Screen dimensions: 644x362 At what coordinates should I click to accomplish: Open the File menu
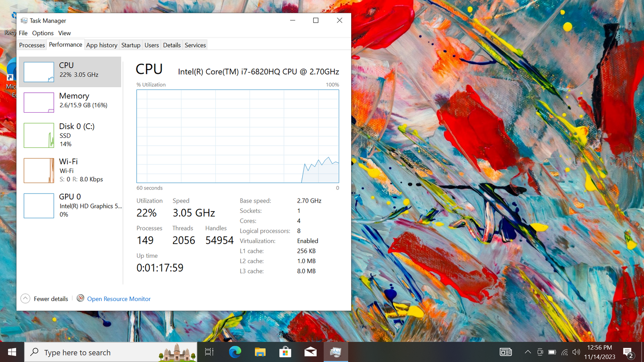click(x=23, y=33)
